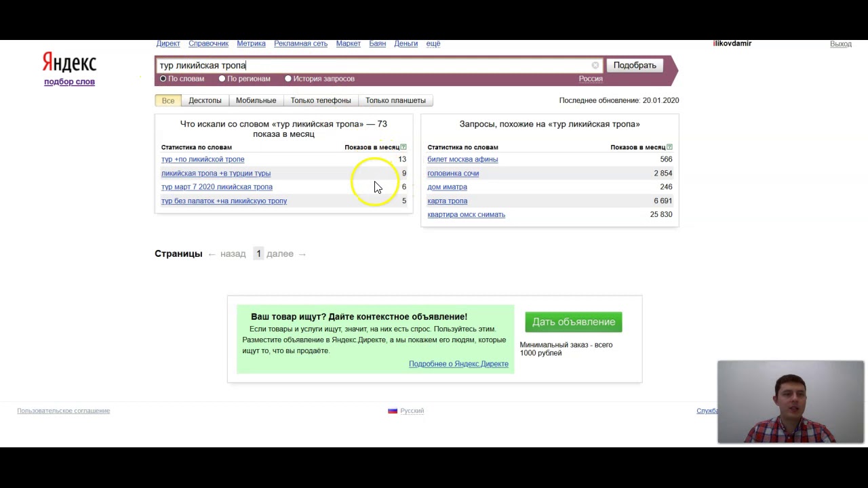This screenshot has width=868, height=488.
Task: Select the По словам radio button
Action: click(x=163, y=79)
